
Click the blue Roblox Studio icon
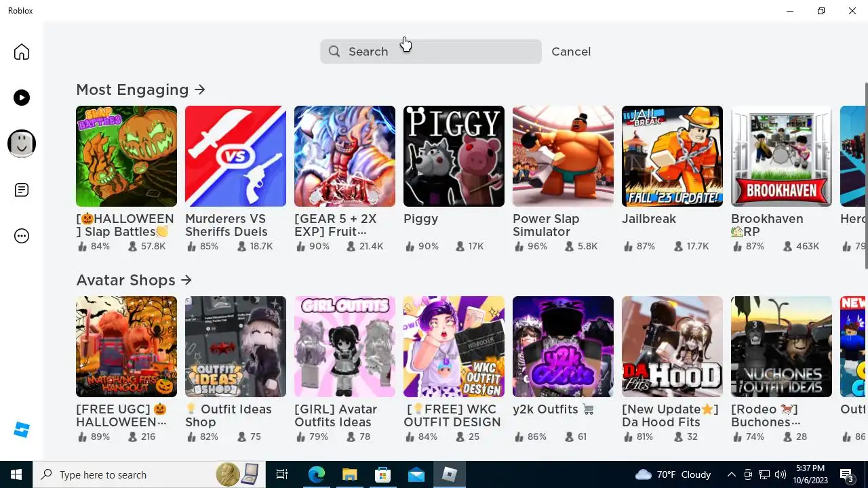pyautogui.click(x=22, y=430)
